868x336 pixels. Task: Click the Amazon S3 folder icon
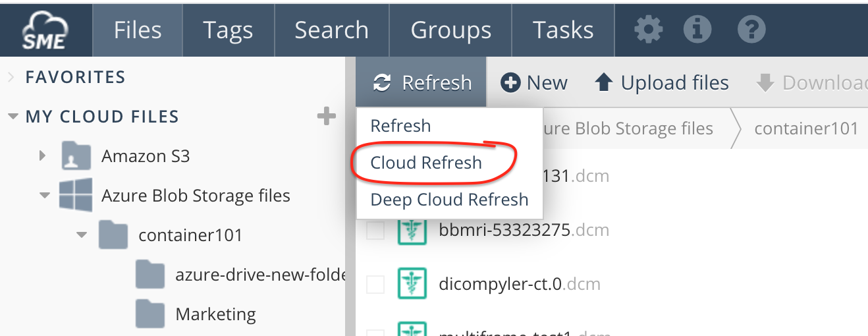coord(76,156)
